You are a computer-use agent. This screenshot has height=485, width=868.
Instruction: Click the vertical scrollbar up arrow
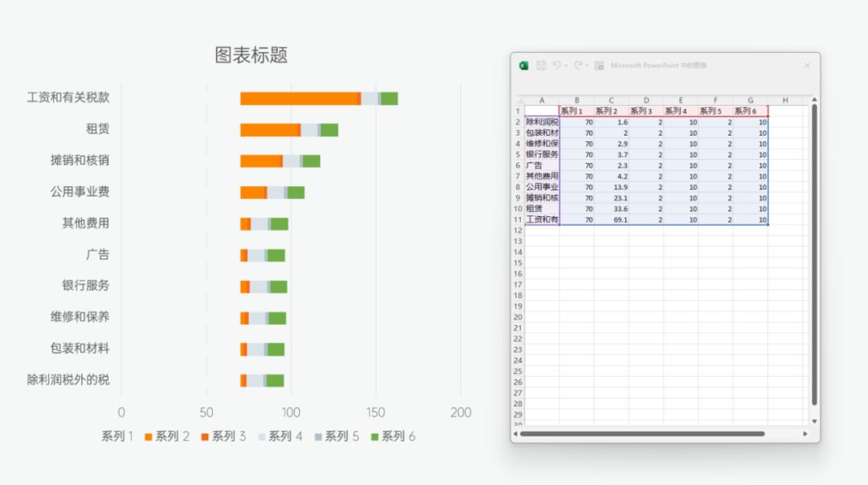tap(814, 100)
